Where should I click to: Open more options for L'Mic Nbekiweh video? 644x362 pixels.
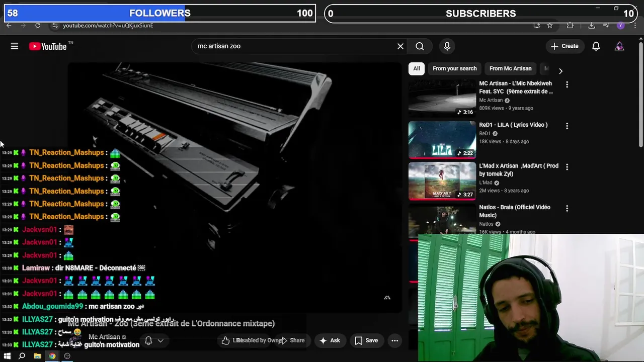(567, 84)
